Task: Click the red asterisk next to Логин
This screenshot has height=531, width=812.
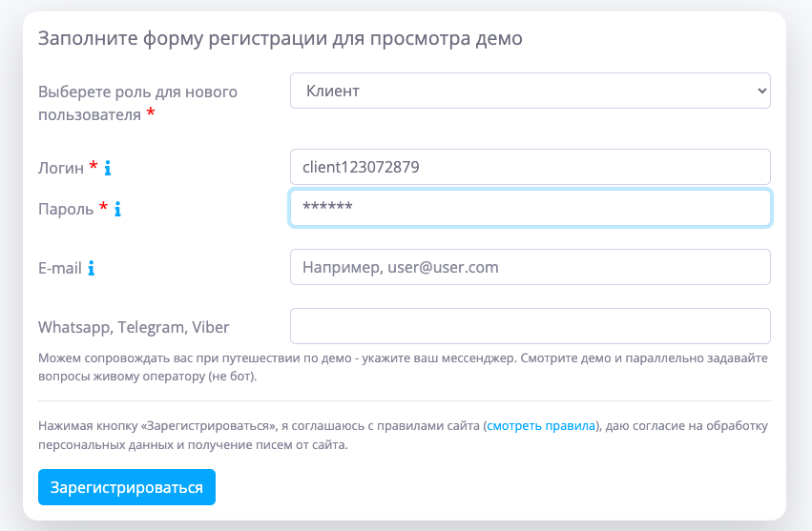Action: [94, 167]
